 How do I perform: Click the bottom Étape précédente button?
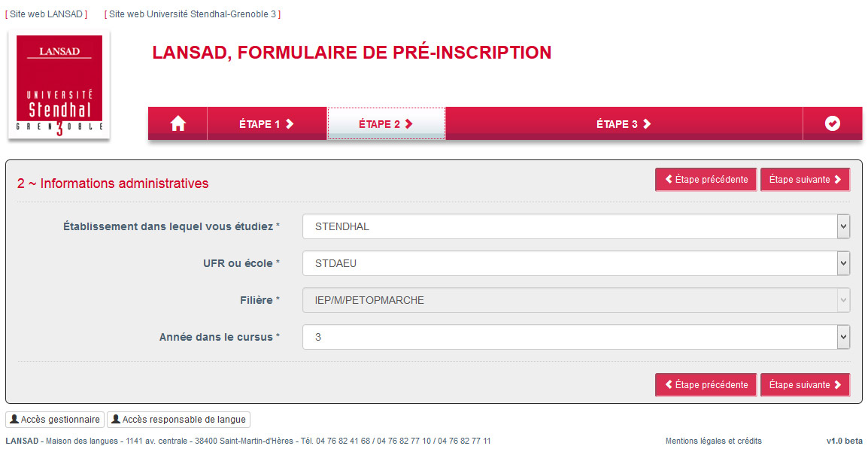pos(706,385)
